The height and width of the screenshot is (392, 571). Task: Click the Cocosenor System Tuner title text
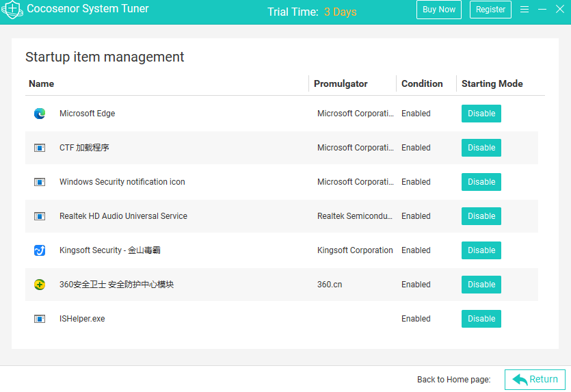tap(88, 9)
